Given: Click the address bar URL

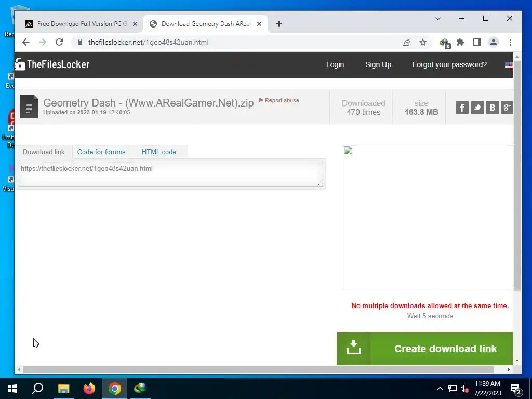Looking at the screenshot, I should click(x=148, y=42).
